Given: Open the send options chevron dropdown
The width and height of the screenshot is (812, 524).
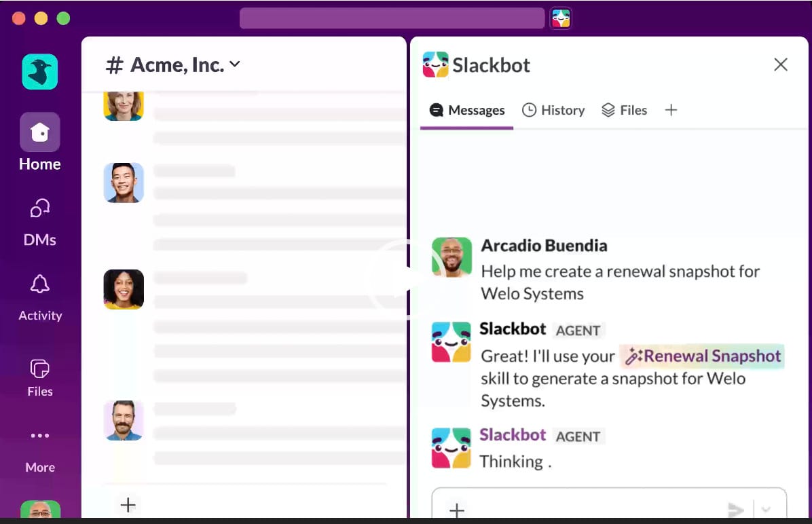Looking at the screenshot, I should pyautogui.click(x=767, y=510).
